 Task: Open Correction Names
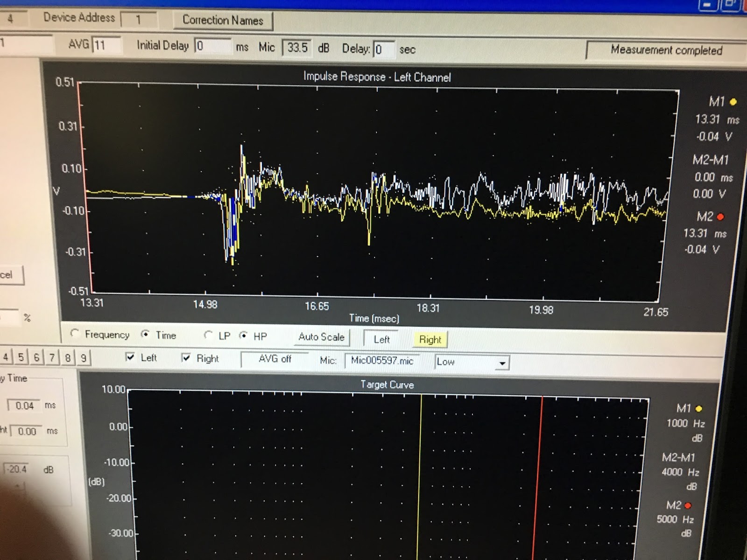tap(223, 21)
